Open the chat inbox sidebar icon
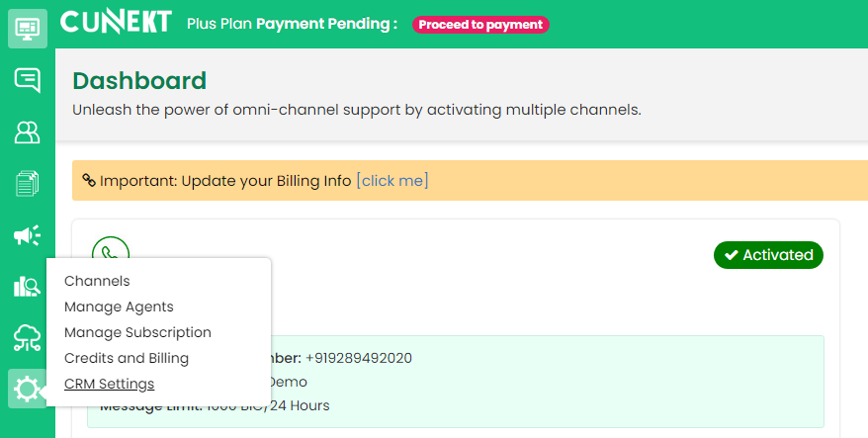 pos(28,80)
